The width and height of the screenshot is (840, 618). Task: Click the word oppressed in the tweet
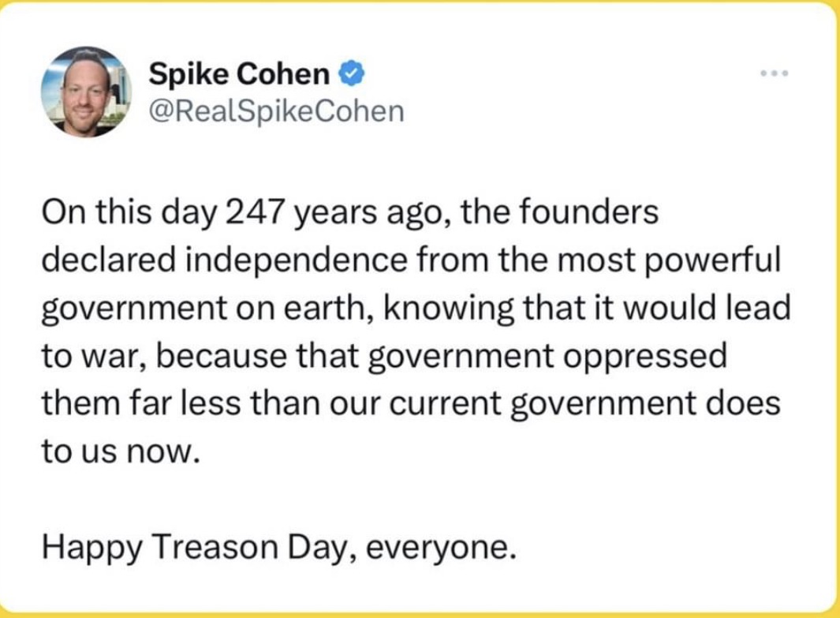pos(644,357)
